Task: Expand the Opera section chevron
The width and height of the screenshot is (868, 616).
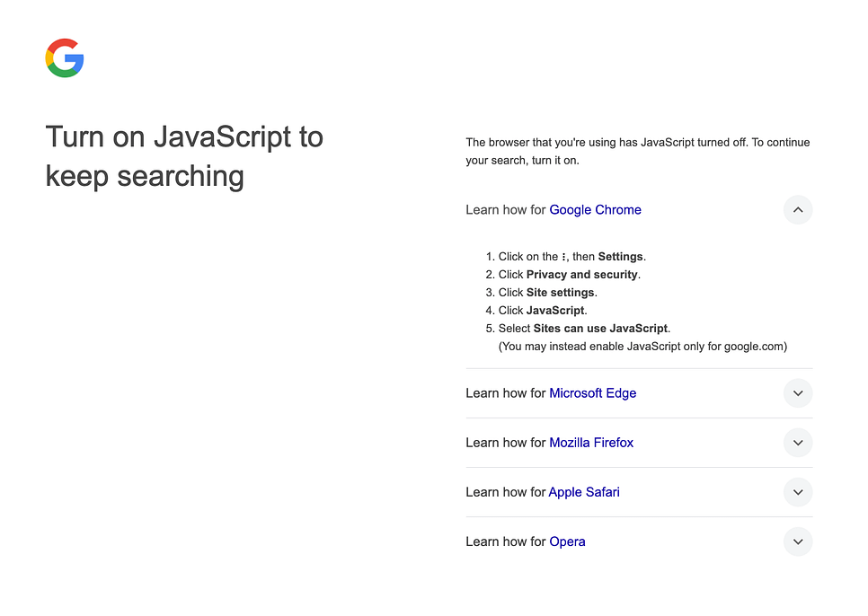Action: click(797, 541)
